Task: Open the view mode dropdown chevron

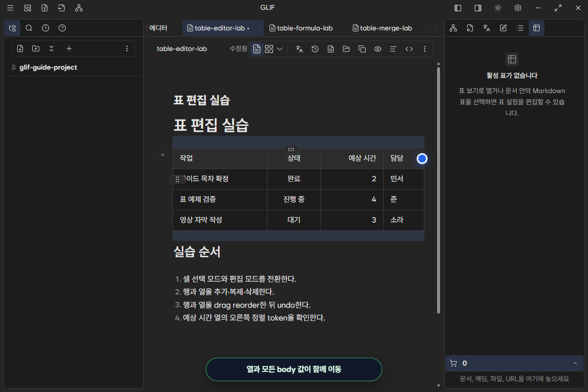Action: tap(280, 49)
